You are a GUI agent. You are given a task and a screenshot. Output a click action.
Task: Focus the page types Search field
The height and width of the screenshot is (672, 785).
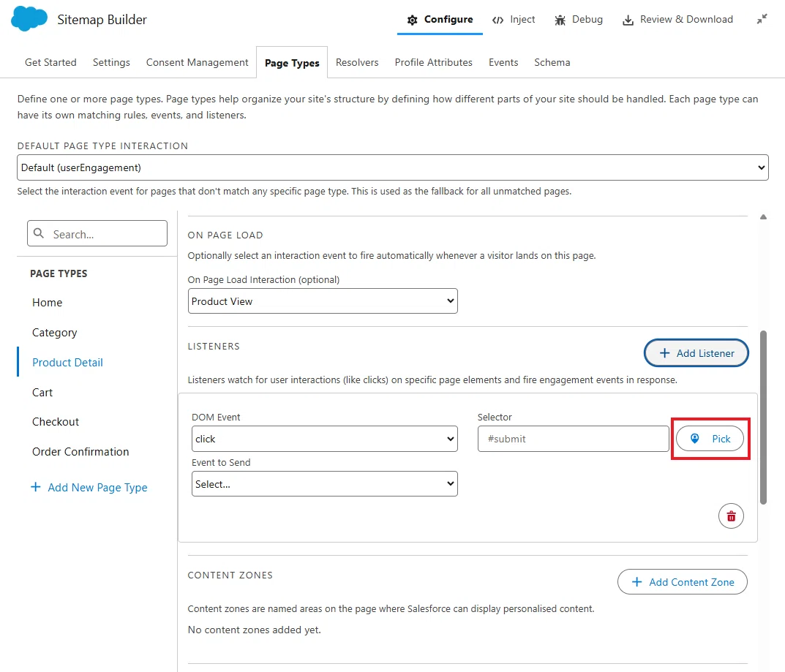click(x=97, y=233)
